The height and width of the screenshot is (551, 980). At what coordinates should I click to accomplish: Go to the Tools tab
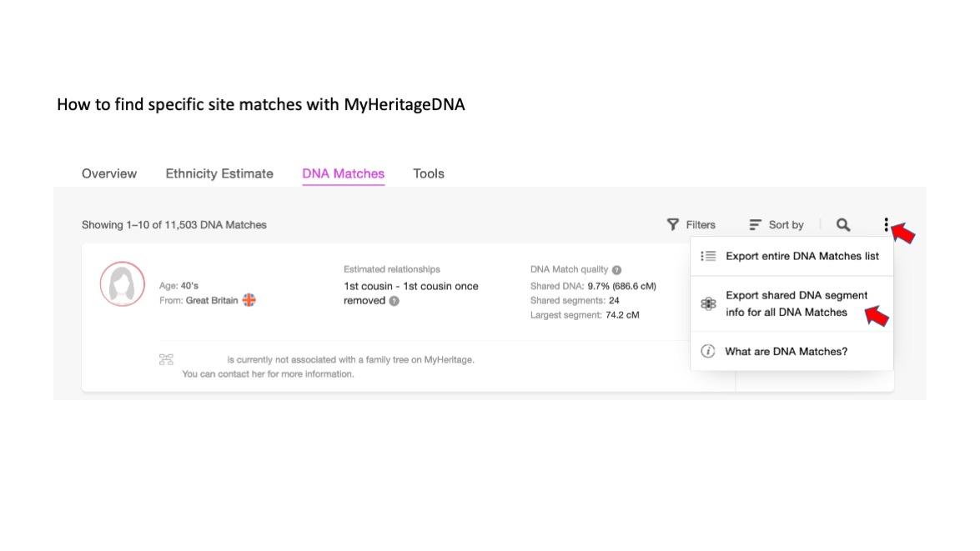pyautogui.click(x=429, y=173)
